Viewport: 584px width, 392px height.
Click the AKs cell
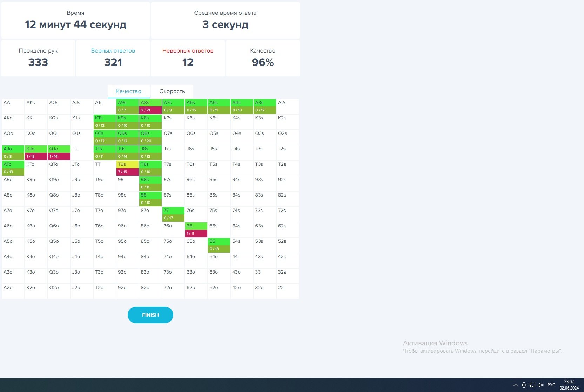tap(36, 106)
